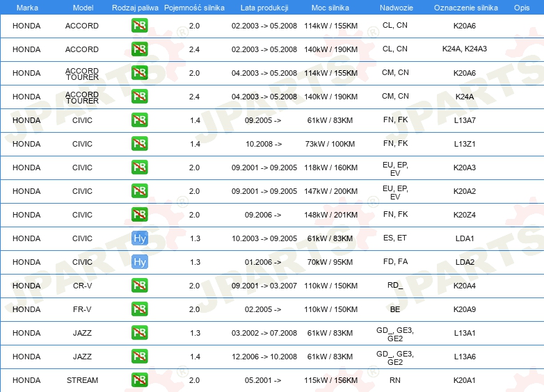The image size is (544, 392).
Task: Click petrol icon in Accord K20A6 row
Action: point(139,25)
